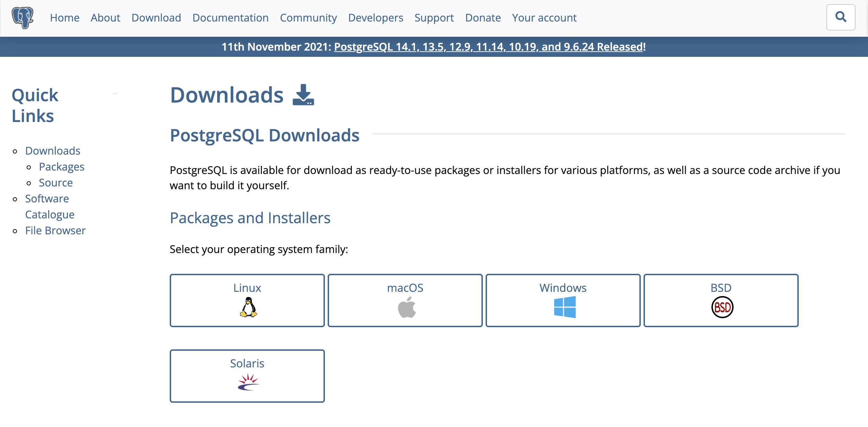The width and height of the screenshot is (868, 427).
Task: Open the search magnifier icon
Action: pyautogui.click(x=841, y=17)
